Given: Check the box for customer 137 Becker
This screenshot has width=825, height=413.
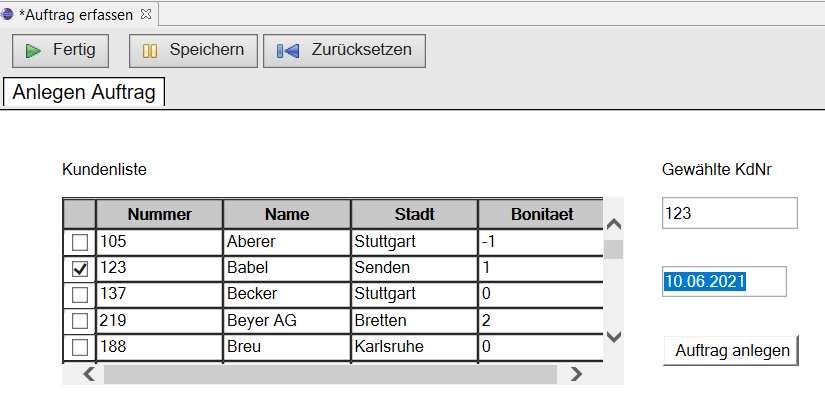Looking at the screenshot, I should coord(79,294).
